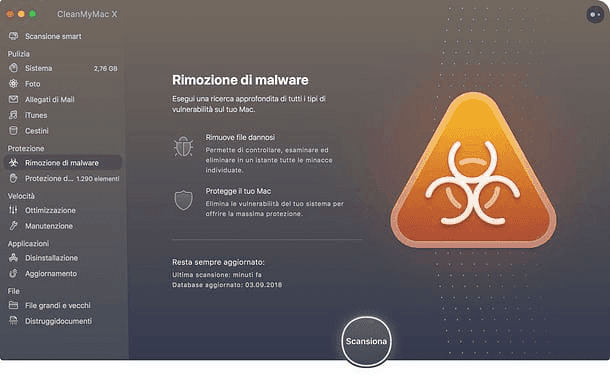Open the Manutenzione wrench icon

coord(14,226)
